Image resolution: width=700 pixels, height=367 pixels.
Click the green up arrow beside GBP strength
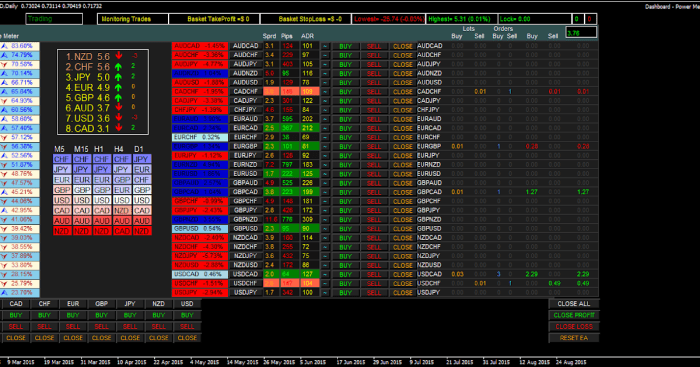(x=118, y=97)
